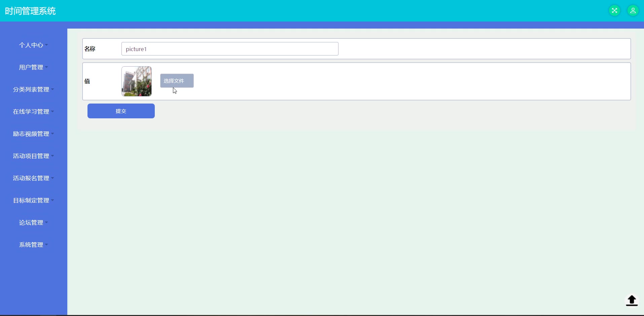Expand the 个人中心 menu
This screenshot has height=316, width=644.
(x=34, y=45)
